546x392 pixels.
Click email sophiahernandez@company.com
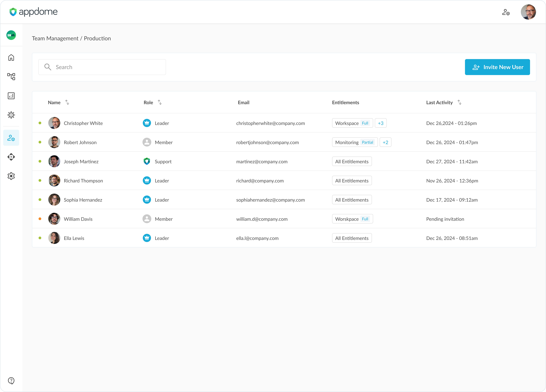coord(271,200)
